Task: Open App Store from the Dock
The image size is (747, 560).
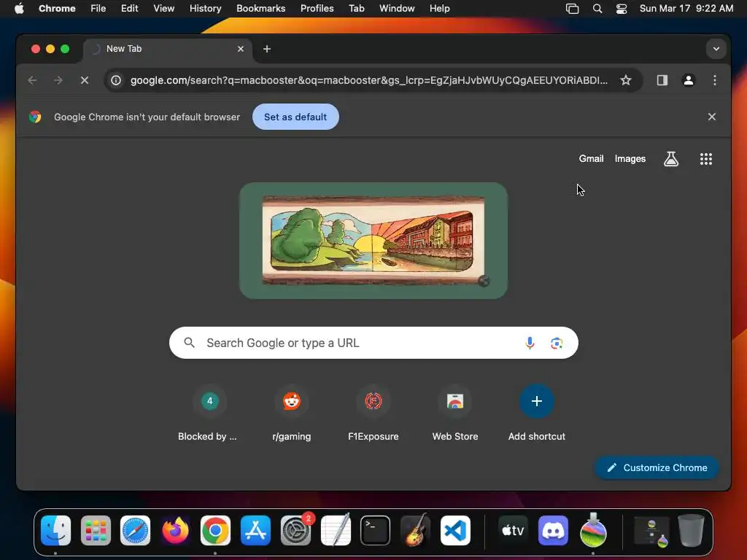Action: coord(255,530)
